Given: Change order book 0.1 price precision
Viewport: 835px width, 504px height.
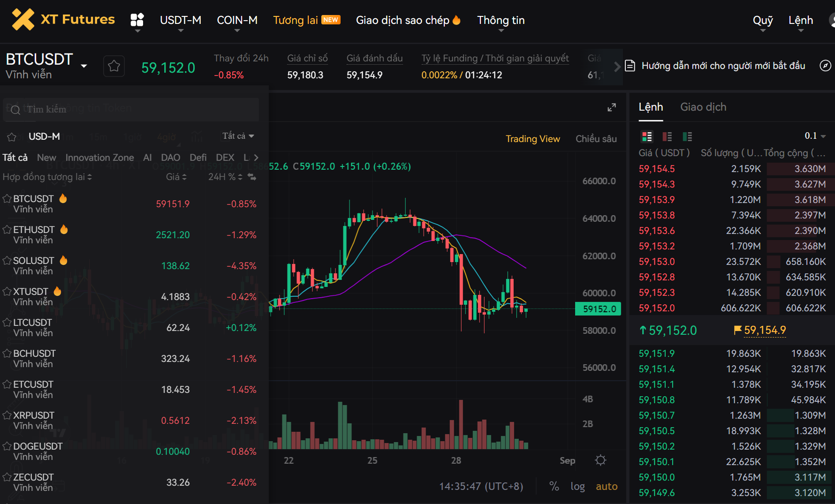Looking at the screenshot, I should (x=815, y=136).
